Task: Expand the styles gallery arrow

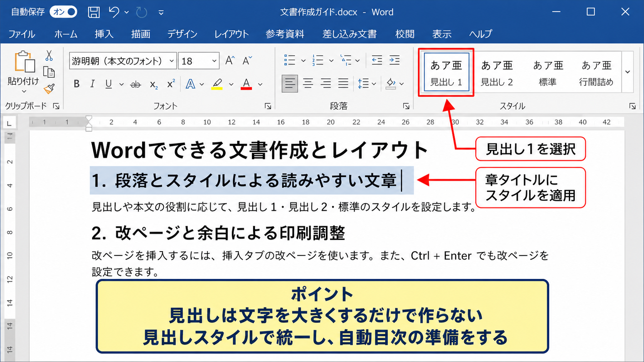Action: point(628,72)
